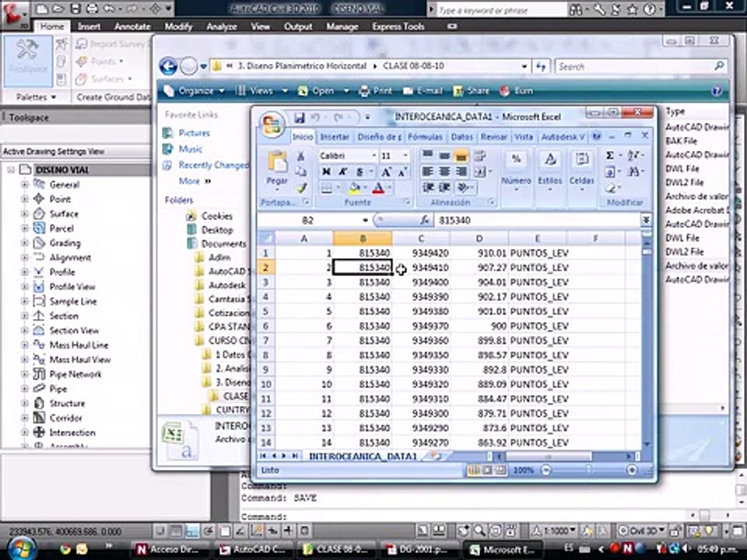Open the Music favorite link
The width and height of the screenshot is (747, 560).
[x=191, y=149]
